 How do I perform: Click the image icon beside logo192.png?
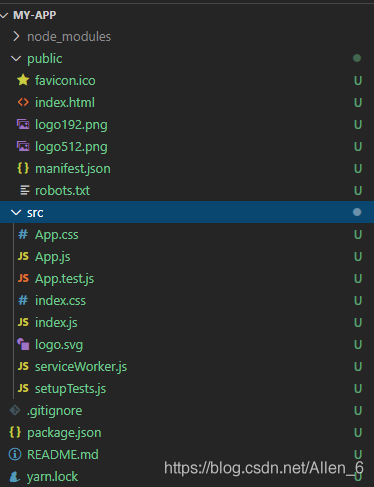click(23, 124)
